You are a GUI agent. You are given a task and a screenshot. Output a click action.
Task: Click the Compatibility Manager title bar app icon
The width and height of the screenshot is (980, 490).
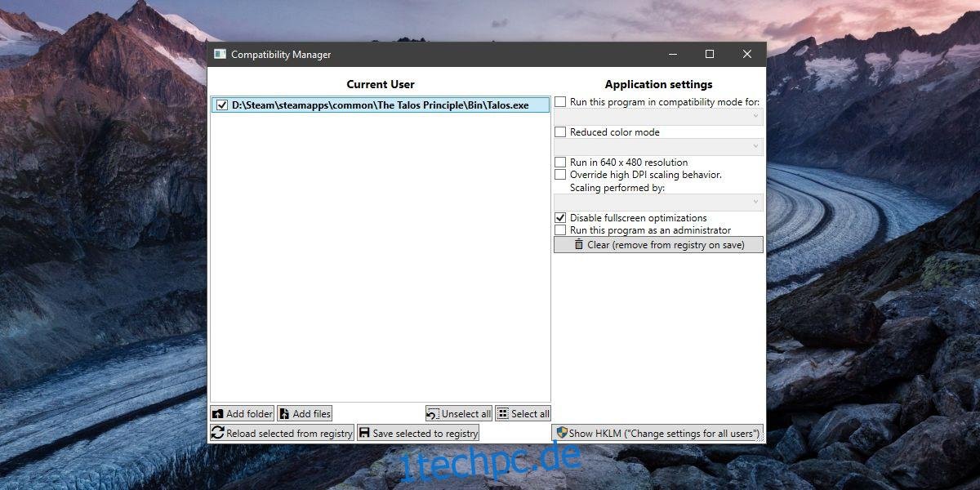coord(220,54)
